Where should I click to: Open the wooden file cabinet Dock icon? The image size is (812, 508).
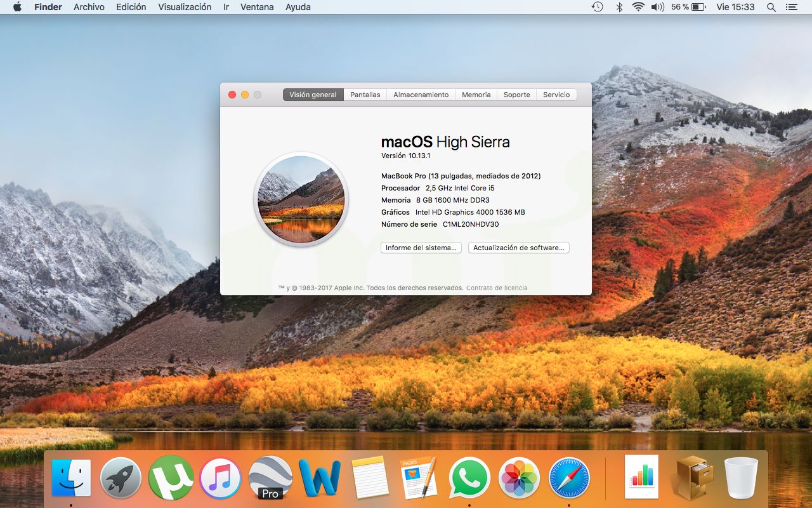click(x=694, y=478)
